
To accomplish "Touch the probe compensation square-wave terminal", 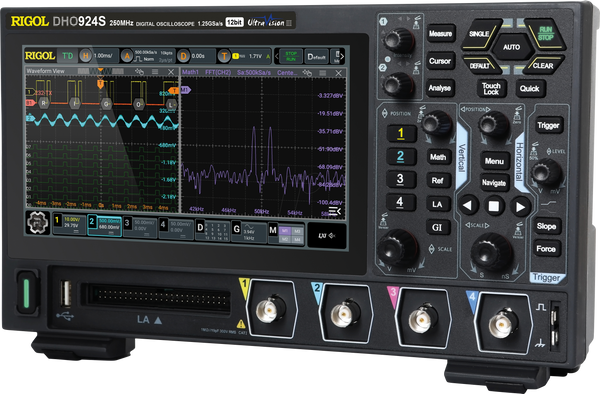I will click(554, 314).
